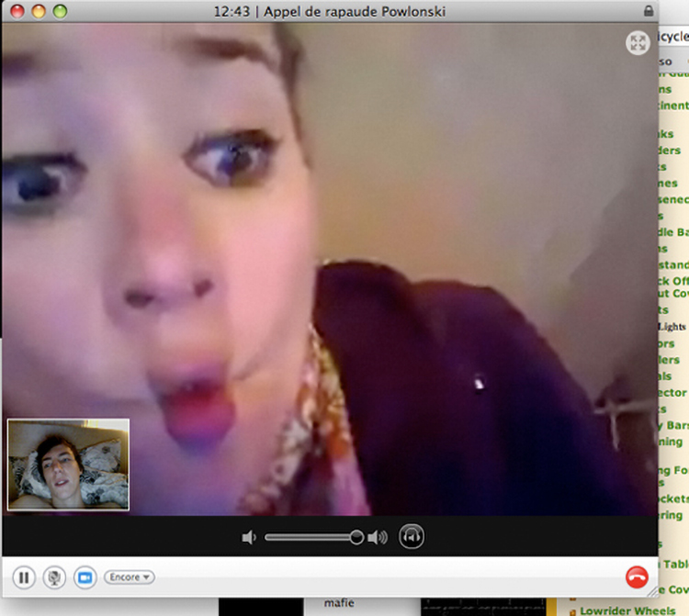Click the lock icon in title bar
The image size is (689, 616).
coord(649,11)
